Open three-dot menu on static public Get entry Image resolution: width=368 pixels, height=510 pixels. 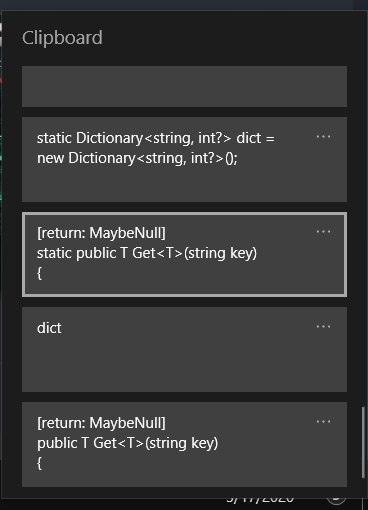[x=323, y=232]
